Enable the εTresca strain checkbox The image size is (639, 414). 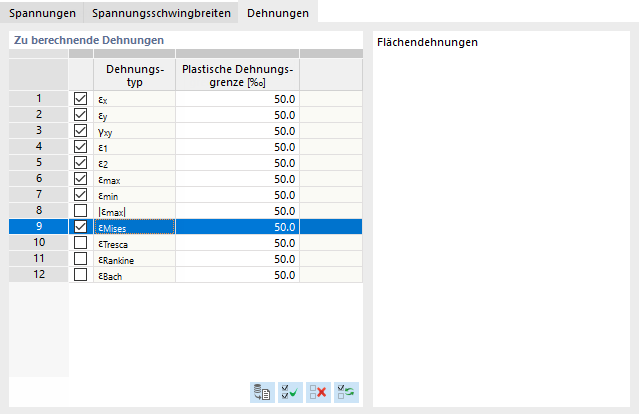(81, 243)
